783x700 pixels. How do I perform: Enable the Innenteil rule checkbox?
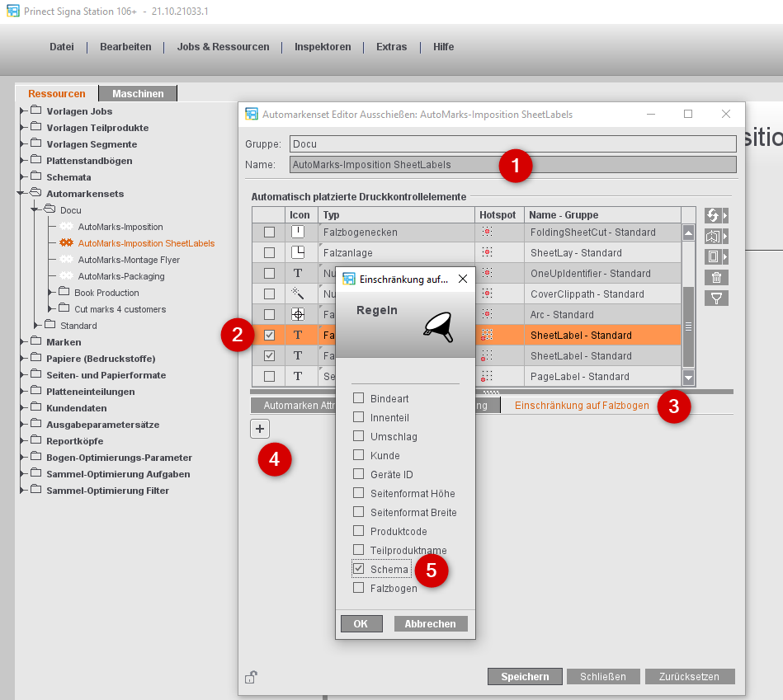coord(359,417)
